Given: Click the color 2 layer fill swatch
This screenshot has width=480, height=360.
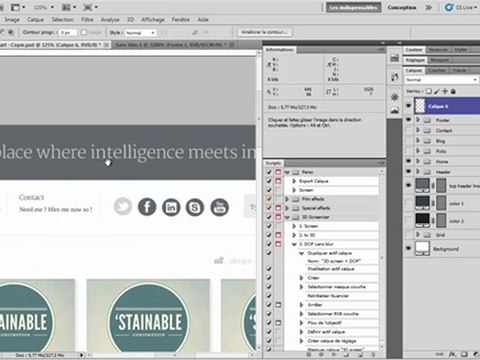Looking at the screenshot, I should point(422,220).
